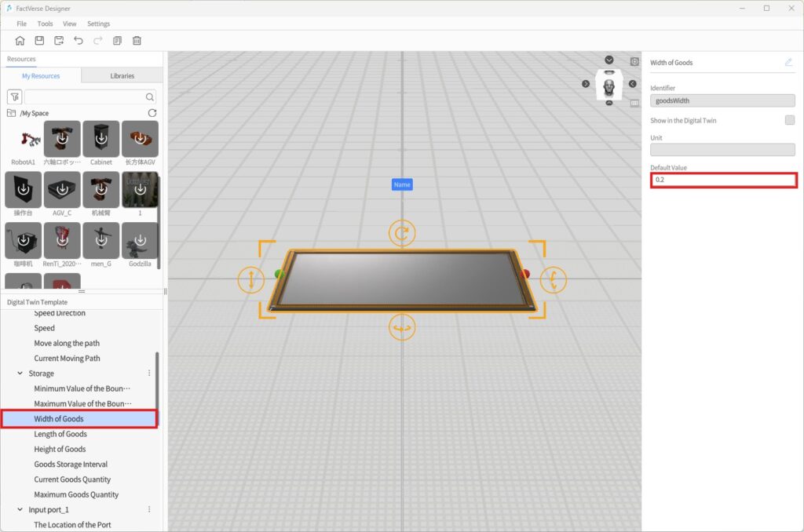
Task: Undo the last action
Action: coord(79,41)
